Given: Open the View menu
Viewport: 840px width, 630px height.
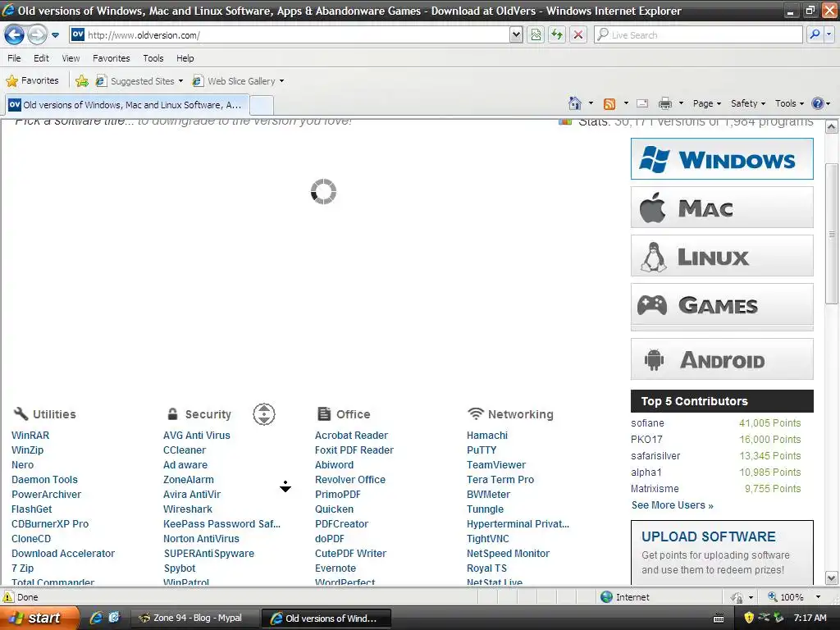Looking at the screenshot, I should tap(71, 58).
